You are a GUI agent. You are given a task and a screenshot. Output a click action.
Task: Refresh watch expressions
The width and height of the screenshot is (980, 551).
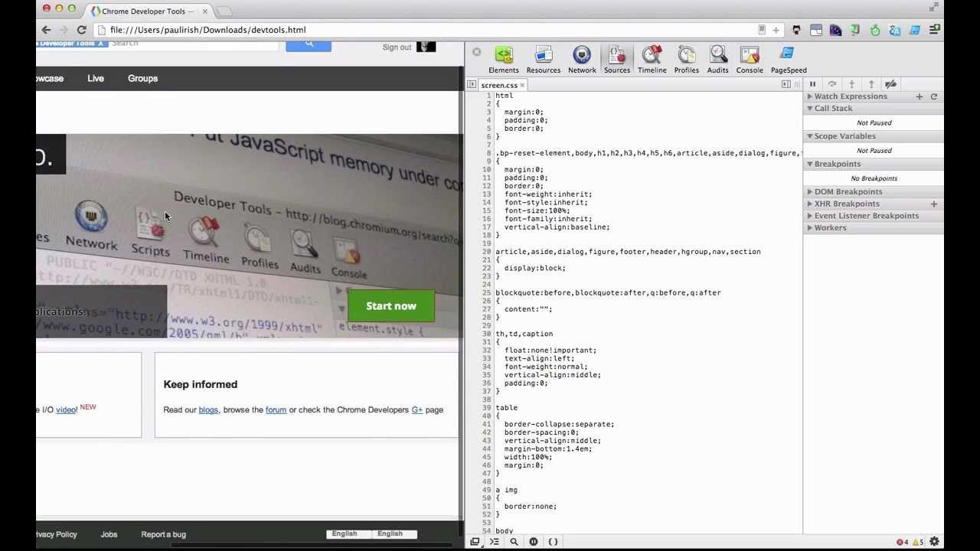[934, 96]
